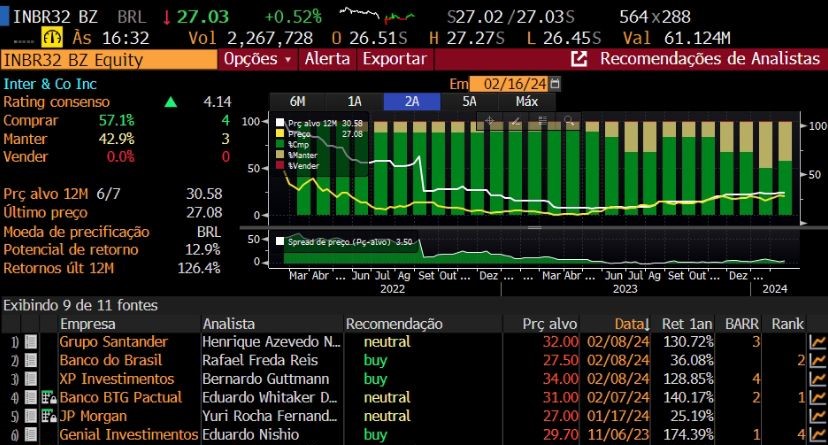Click the pop-out icon beside Recomendações de Analistas
This screenshot has height=445, width=828.
tap(579, 59)
